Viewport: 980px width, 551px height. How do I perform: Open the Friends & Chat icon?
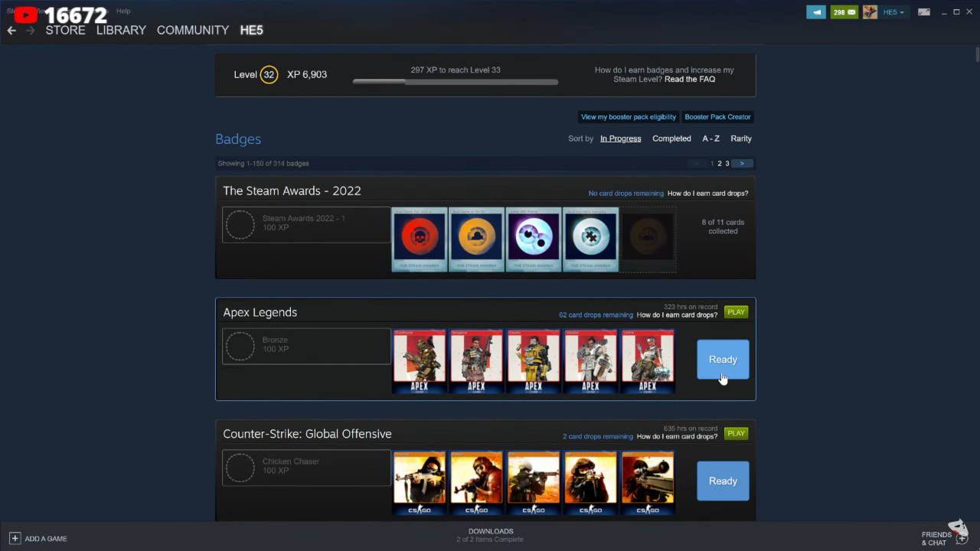click(962, 538)
